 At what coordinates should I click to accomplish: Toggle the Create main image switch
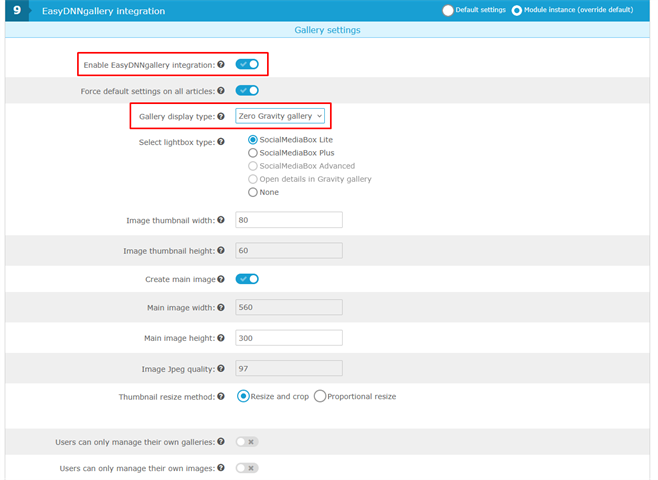tap(247, 279)
